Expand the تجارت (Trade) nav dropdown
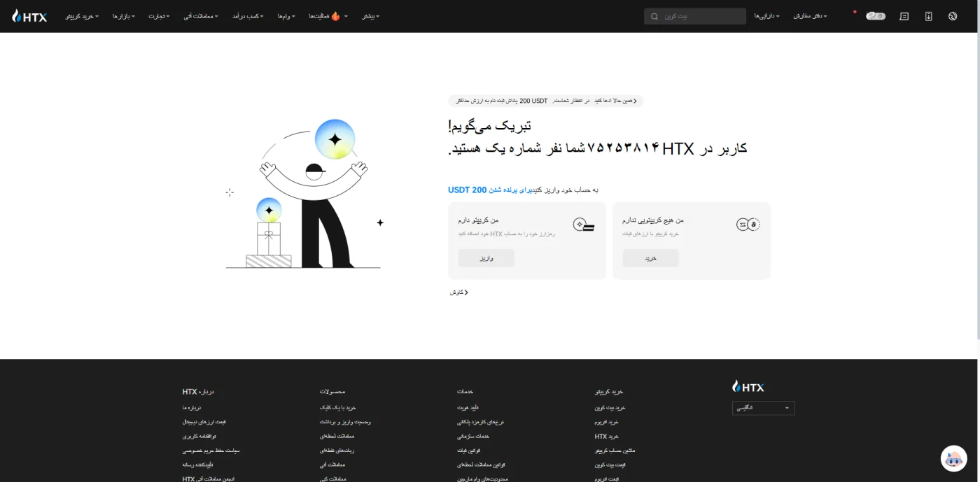This screenshot has width=980, height=482. (159, 16)
